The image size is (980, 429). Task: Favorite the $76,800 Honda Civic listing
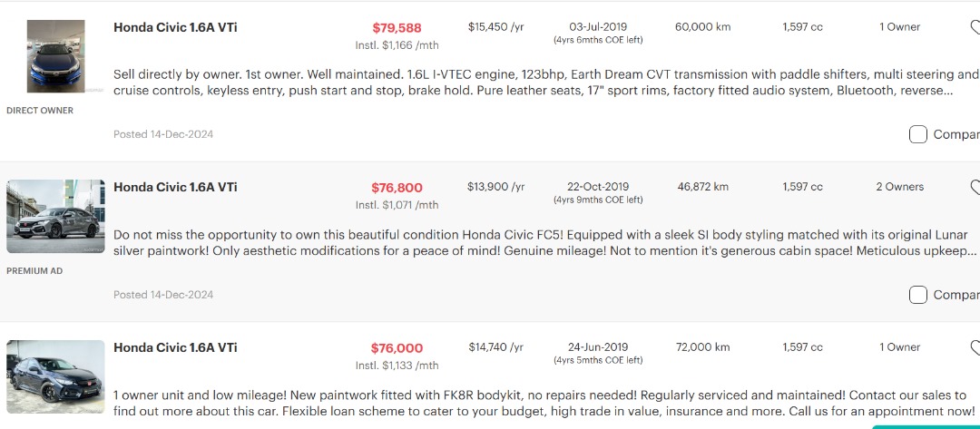click(975, 188)
